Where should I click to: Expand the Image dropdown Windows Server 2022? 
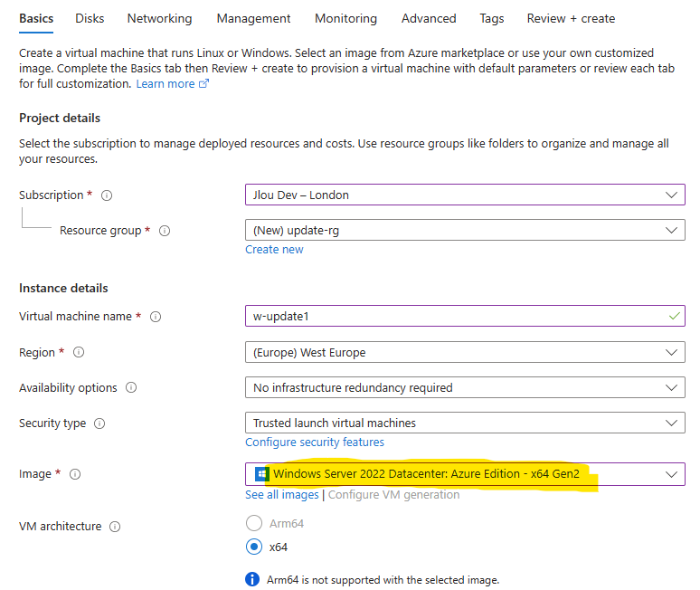coord(465,474)
